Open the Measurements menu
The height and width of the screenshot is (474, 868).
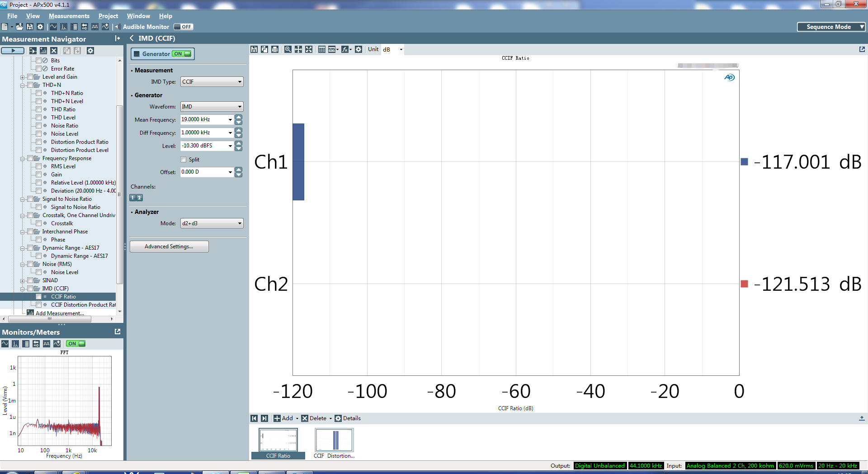(69, 16)
